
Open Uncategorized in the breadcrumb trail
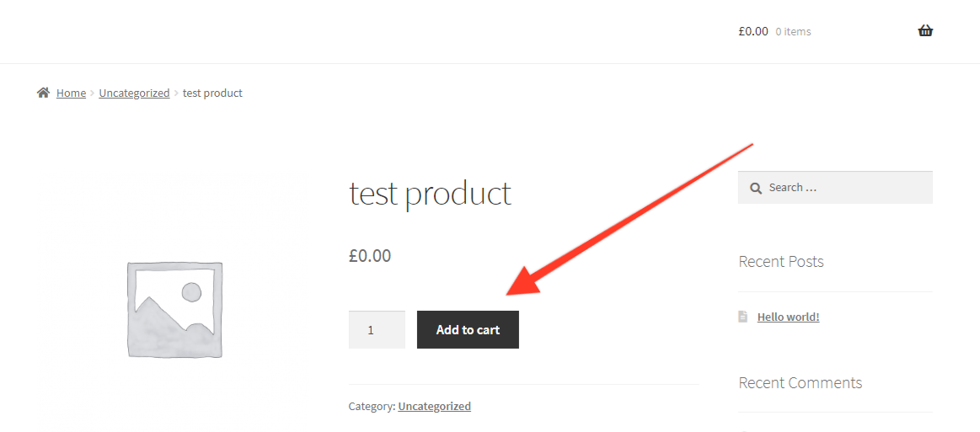(134, 93)
